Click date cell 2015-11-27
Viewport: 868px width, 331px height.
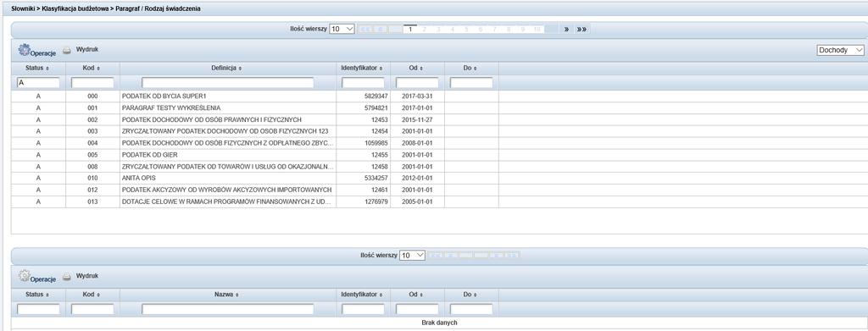[x=417, y=119]
